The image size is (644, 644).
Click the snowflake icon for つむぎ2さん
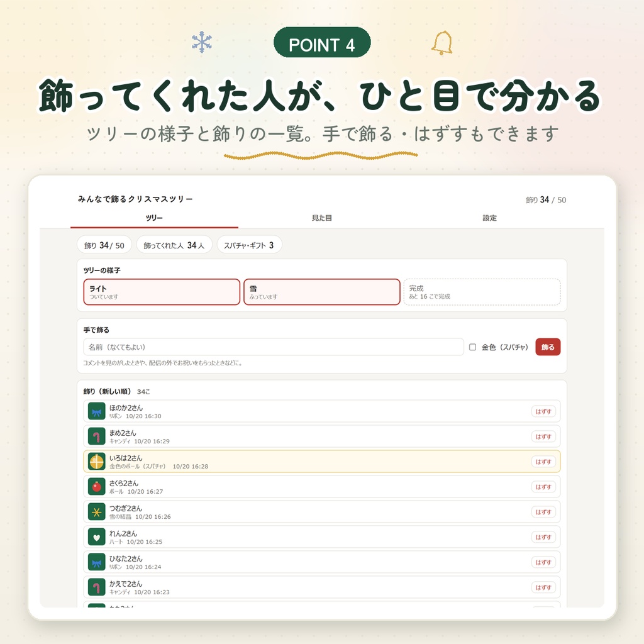(96, 512)
